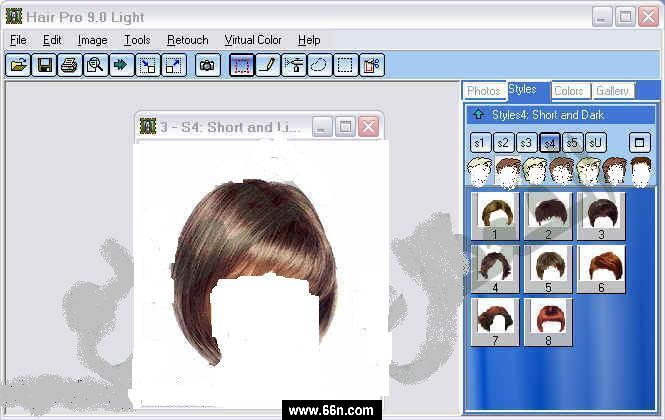Close the S4 Short and Light window

pos(369,127)
